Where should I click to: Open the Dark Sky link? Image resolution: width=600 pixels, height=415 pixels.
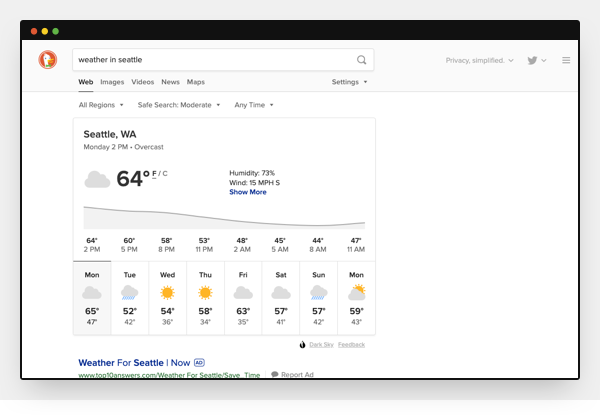click(x=321, y=345)
